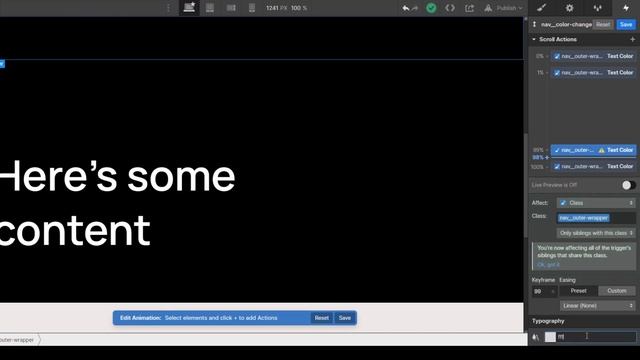Click the class icon on 100% action
The image size is (640, 360).
pos(557,167)
